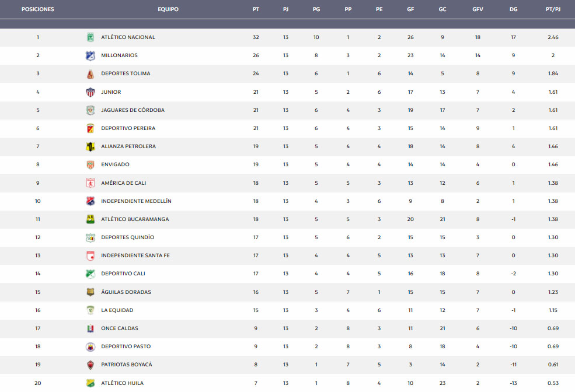Open the Jaguares de Córdoba team name
The height and width of the screenshot is (392, 575).
133,110
